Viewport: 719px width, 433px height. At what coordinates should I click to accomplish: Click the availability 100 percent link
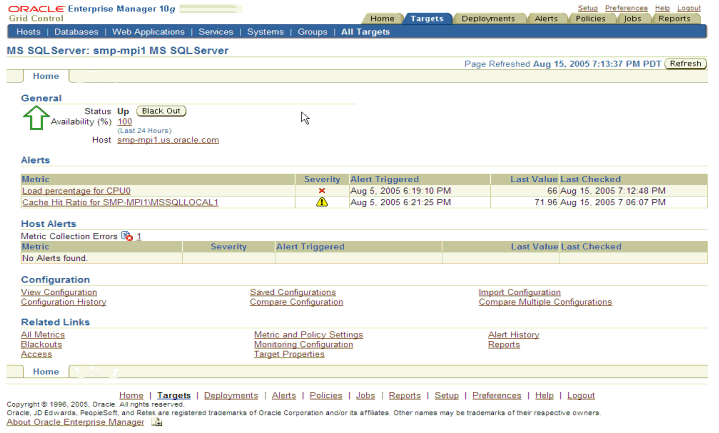click(124, 121)
